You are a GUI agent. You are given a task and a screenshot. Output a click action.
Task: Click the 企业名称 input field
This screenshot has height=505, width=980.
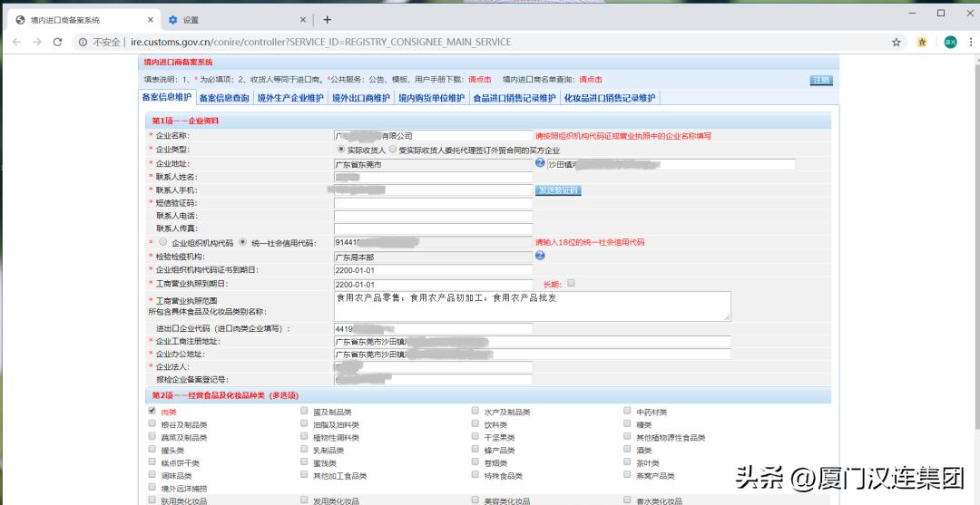tap(433, 135)
